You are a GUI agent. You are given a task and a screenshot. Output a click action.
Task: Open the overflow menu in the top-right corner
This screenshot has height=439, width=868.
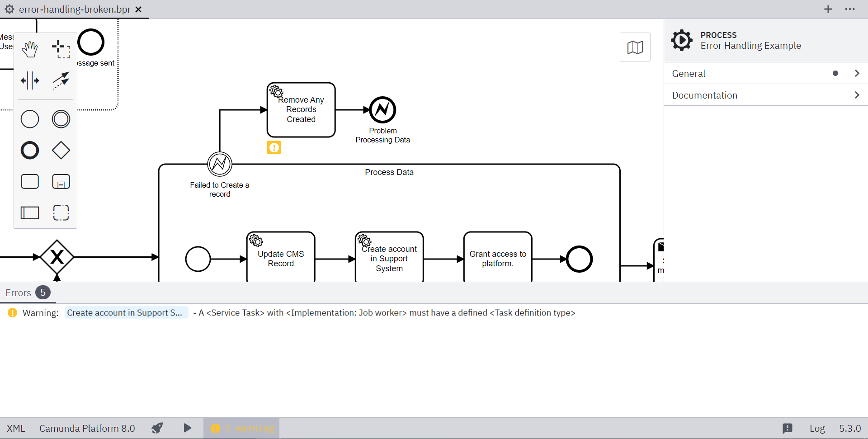coord(851,9)
